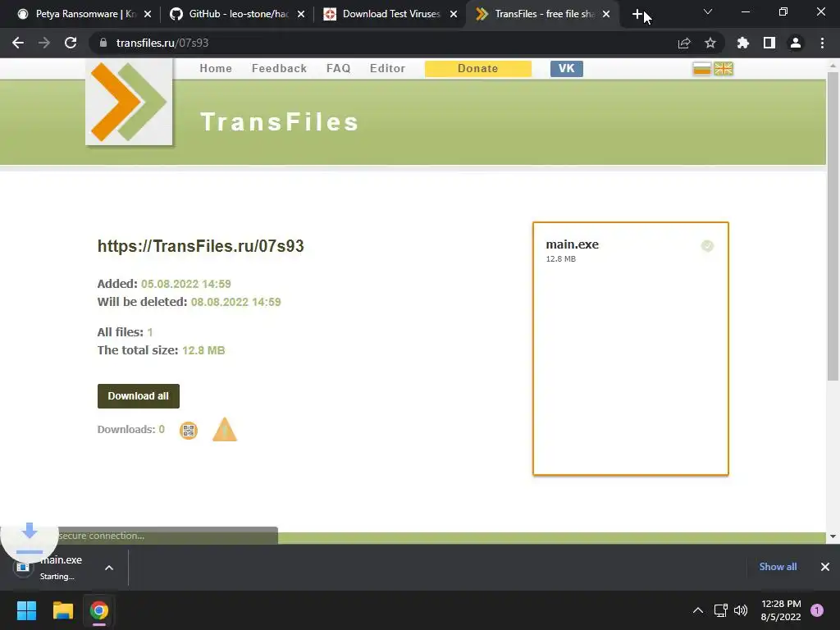Open the Extensions puzzle icon
840x630 pixels.
(743, 43)
